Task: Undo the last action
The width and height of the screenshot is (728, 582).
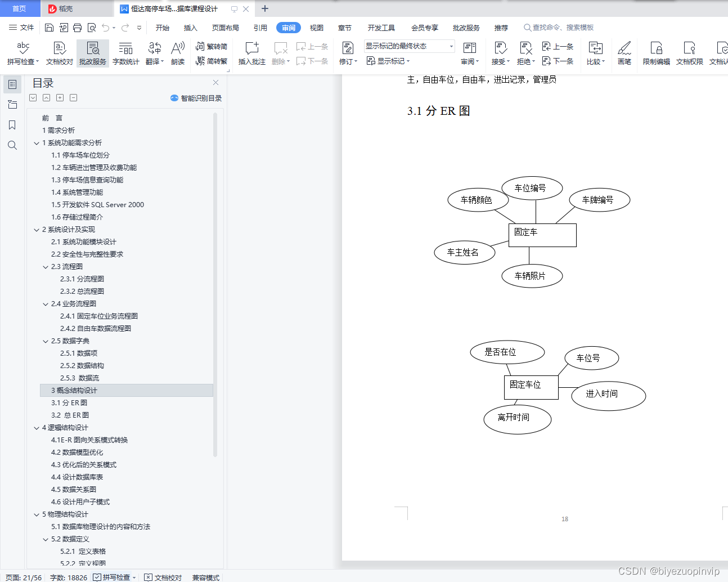Action: 105,28
